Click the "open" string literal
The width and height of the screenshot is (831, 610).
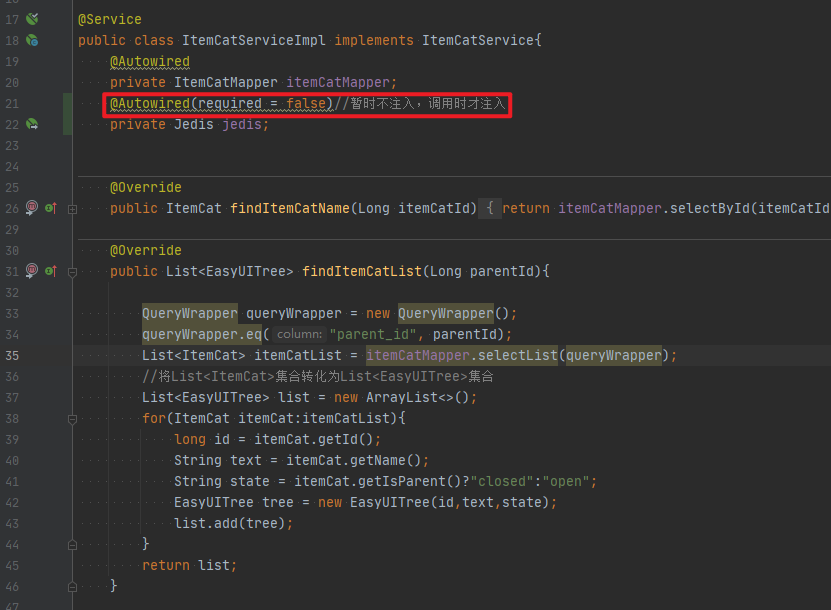(x=565, y=481)
